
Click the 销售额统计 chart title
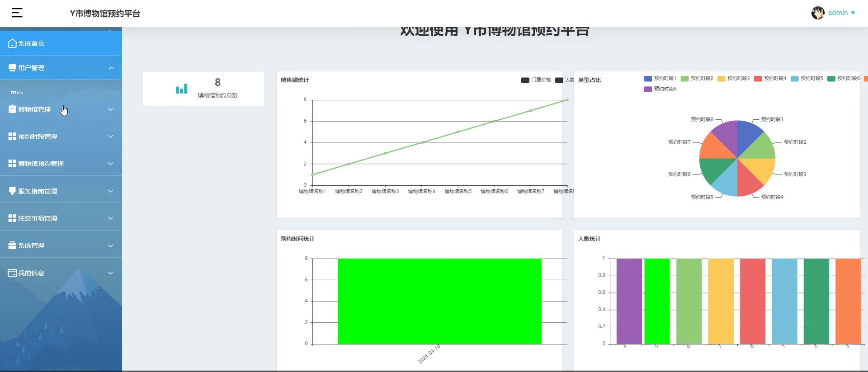click(x=295, y=80)
